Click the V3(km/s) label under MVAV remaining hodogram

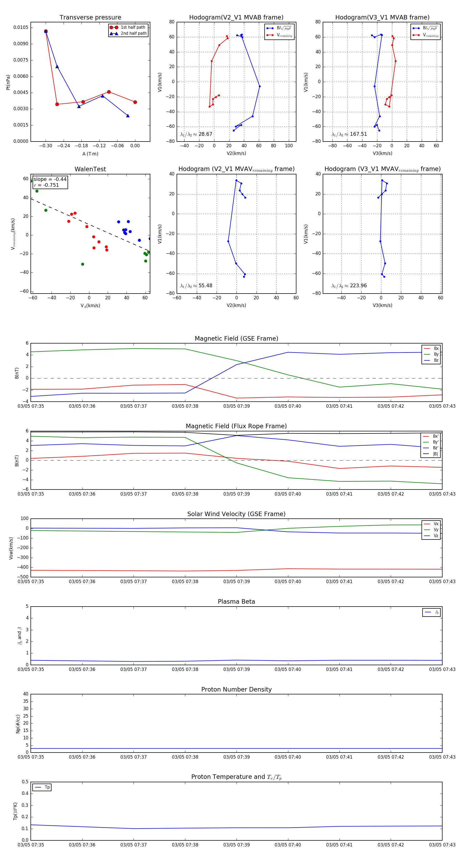pyautogui.click(x=382, y=306)
